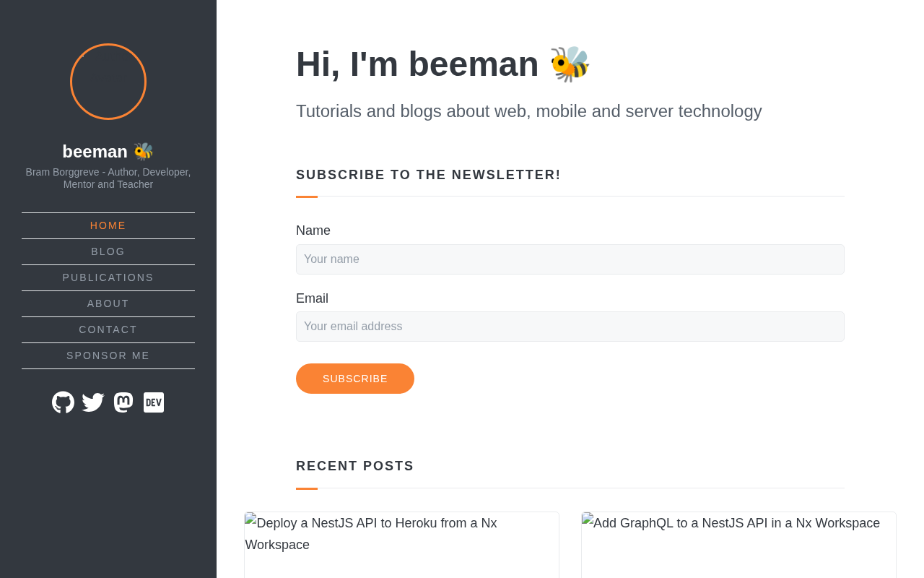The height and width of the screenshot is (578, 924).
Task: Navigate to the About page
Action: (x=108, y=303)
